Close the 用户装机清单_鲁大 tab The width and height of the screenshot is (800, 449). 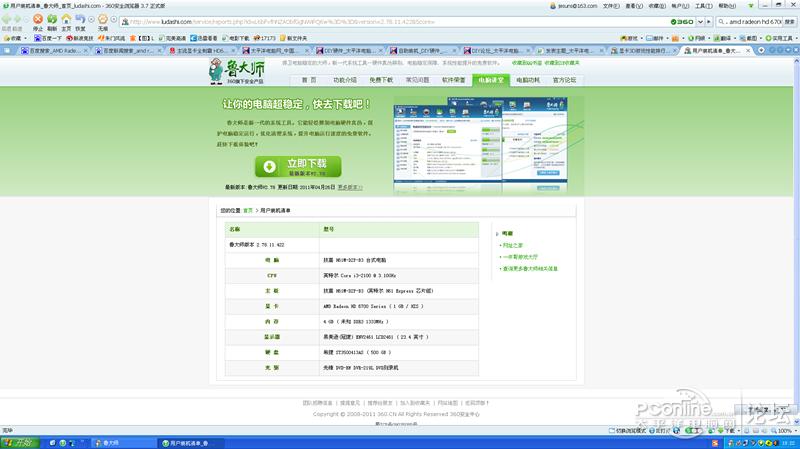point(748,51)
